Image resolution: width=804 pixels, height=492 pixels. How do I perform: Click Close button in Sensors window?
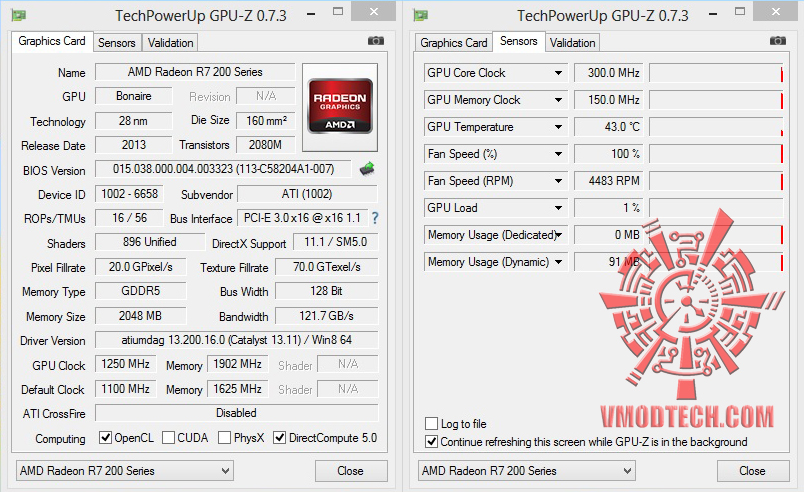752,470
